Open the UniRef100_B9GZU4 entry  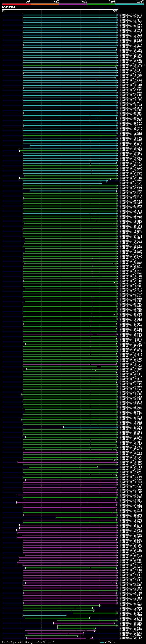pos(131,382)
